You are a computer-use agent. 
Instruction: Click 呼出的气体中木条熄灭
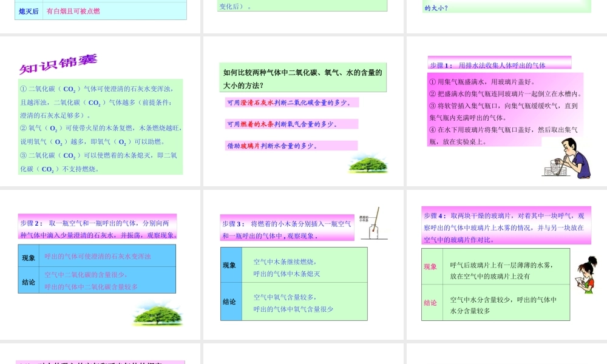pyautogui.click(x=287, y=274)
